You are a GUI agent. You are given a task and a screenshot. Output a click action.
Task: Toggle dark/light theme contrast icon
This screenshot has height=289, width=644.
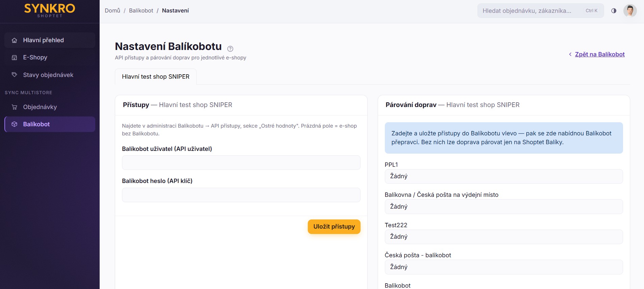click(x=614, y=11)
